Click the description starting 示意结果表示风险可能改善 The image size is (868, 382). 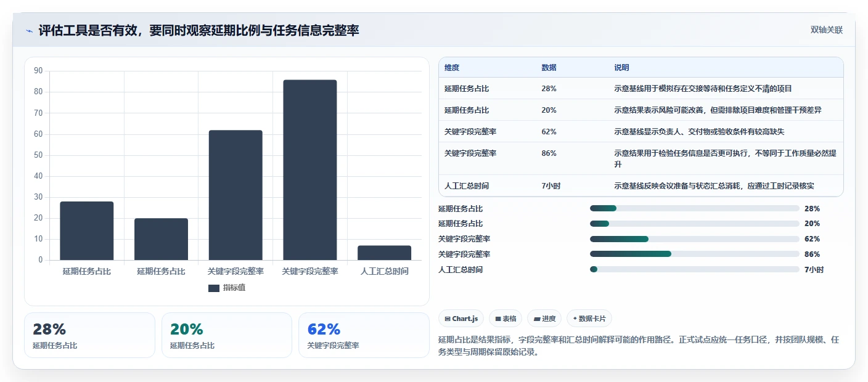(x=718, y=110)
